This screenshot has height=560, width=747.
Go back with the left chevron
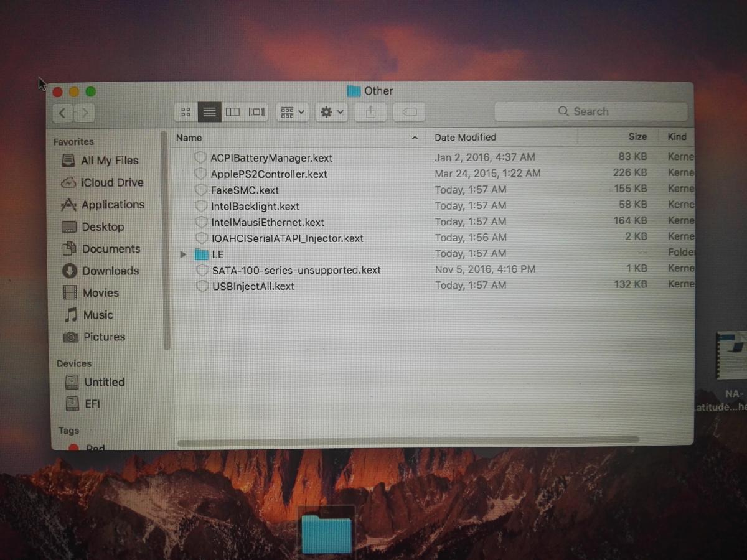point(62,113)
